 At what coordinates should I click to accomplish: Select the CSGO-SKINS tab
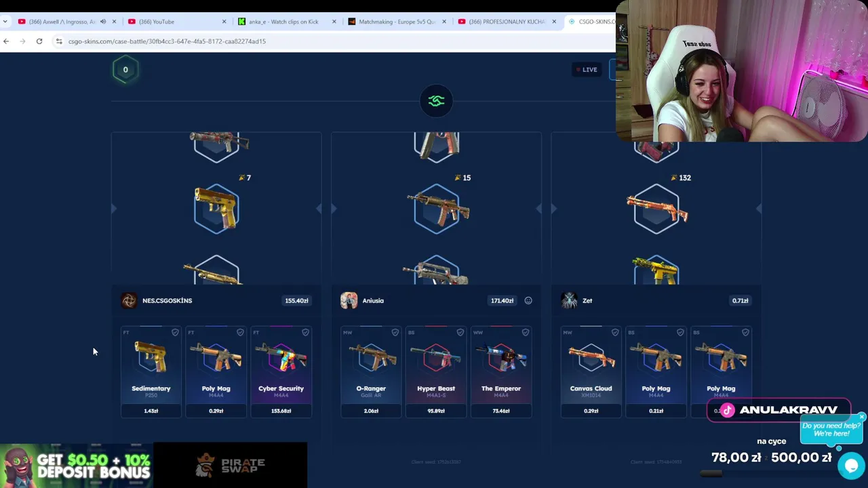click(x=591, y=22)
